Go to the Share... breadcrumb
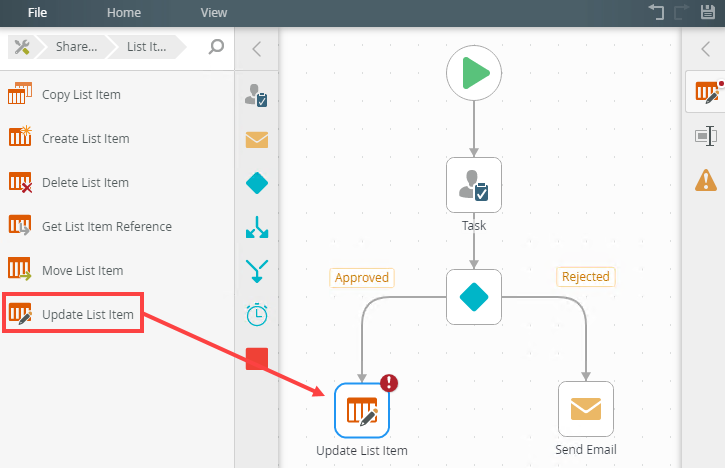Viewport: 725px width, 468px height. tap(76, 47)
